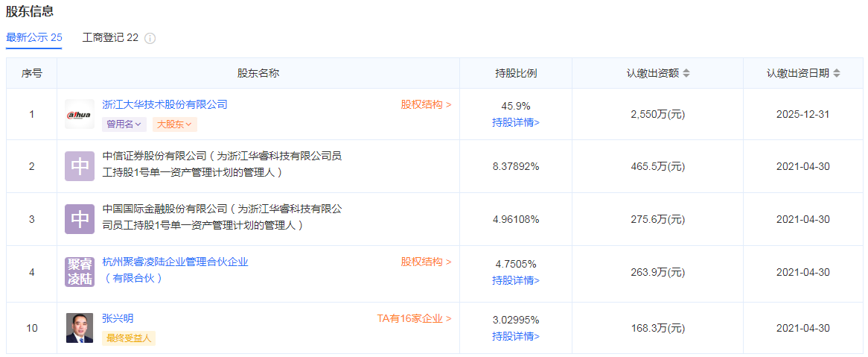This screenshot has height=357, width=868.
Task: View 股权结构 for 浙江大华技术股份有限公司
Action: (427, 104)
